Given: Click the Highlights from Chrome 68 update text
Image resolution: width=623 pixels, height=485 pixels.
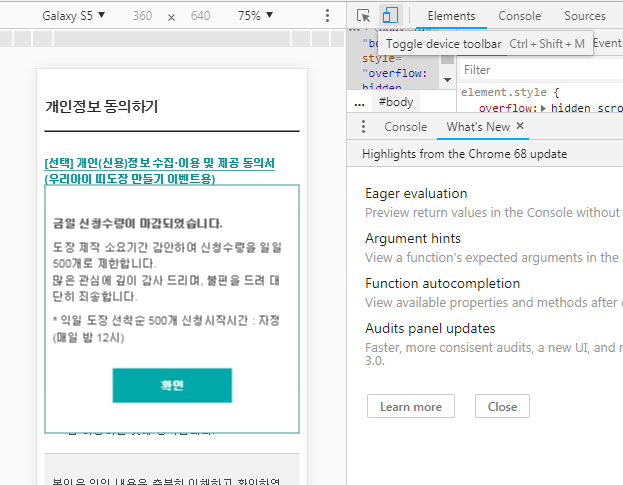Looking at the screenshot, I should pyautogui.click(x=464, y=154).
